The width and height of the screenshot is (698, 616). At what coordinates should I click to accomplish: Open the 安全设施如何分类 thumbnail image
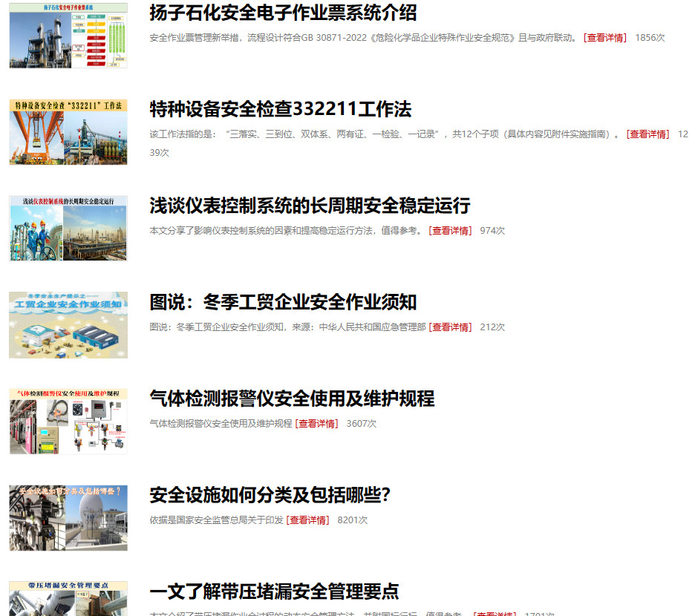pyautogui.click(x=68, y=518)
